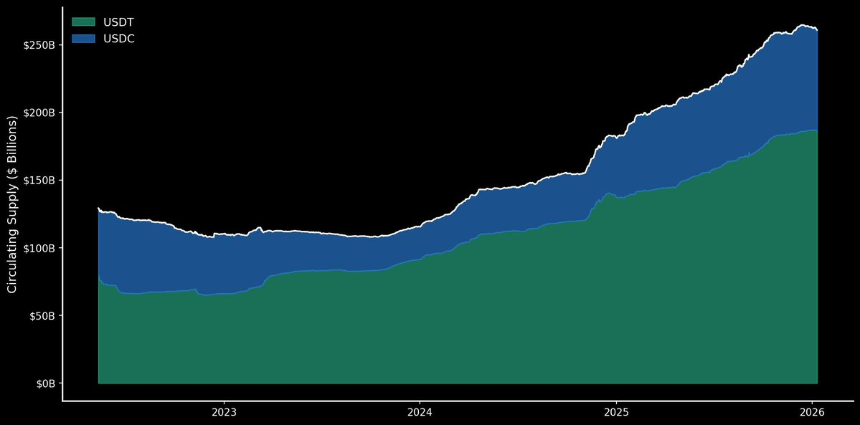Screen dimensions: 860x425
Task: Click the $100B y-axis tick label
Action: click(x=38, y=248)
